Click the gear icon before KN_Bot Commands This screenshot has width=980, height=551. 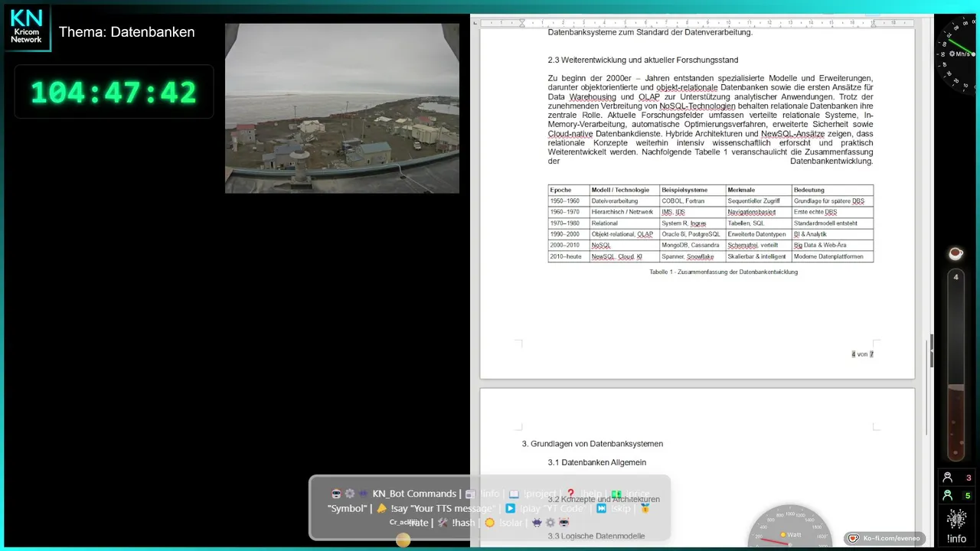tap(350, 494)
